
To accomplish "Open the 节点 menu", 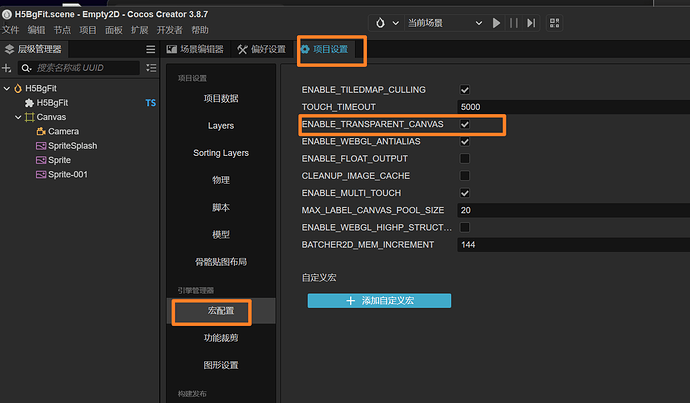I will [62, 30].
